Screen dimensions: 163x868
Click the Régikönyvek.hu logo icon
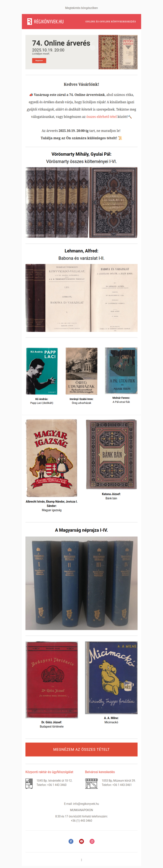(29, 22)
